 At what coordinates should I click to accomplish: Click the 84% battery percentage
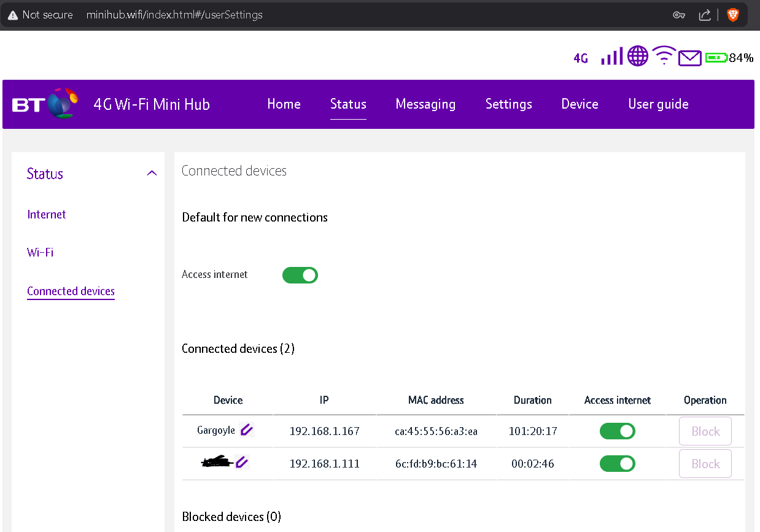[x=741, y=58]
